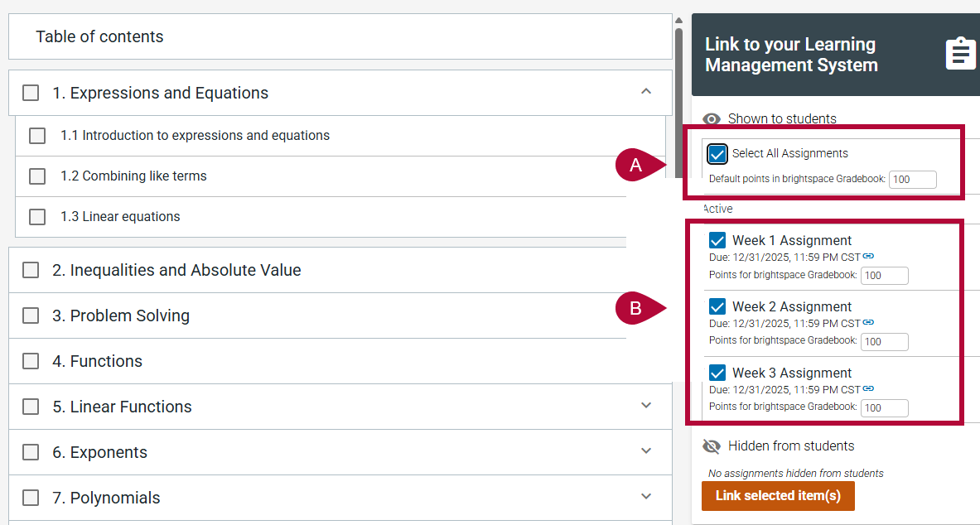Image resolution: width=980 pixels, height=525 pixels.
Task: Click the eye icon beside Shown to students
Action: point(712,119)
